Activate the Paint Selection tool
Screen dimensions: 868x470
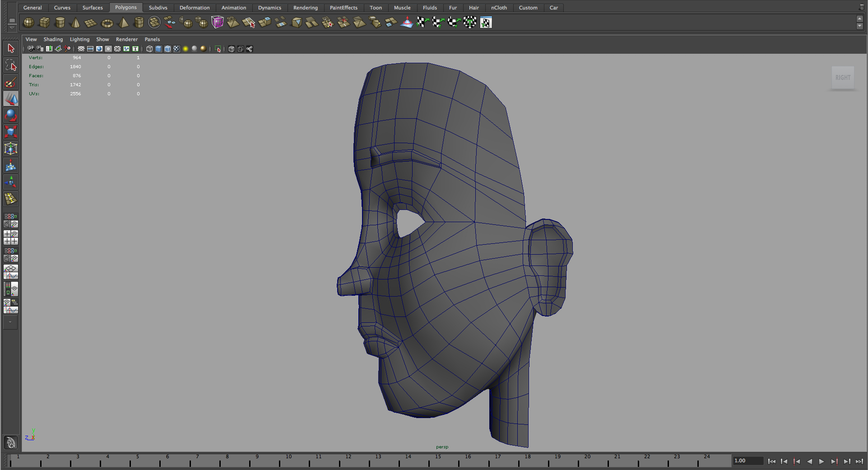(11, 83)
